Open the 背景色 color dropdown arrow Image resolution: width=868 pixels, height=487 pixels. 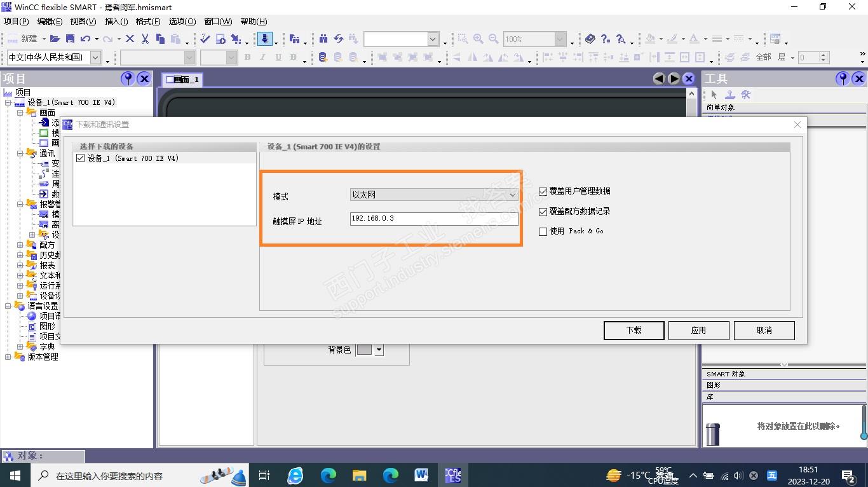pos(379,350)
